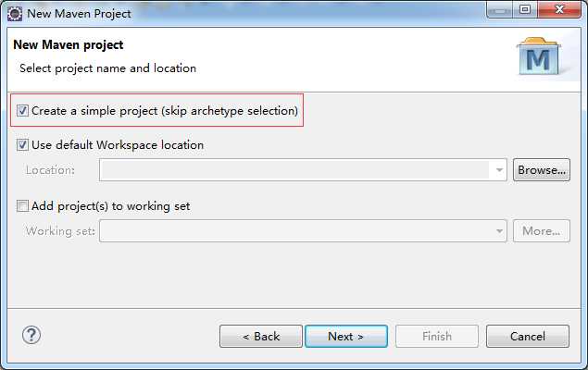588x370 pixels.
Task: Cancel the new Maven project wizard
Action: pos(528,337)
